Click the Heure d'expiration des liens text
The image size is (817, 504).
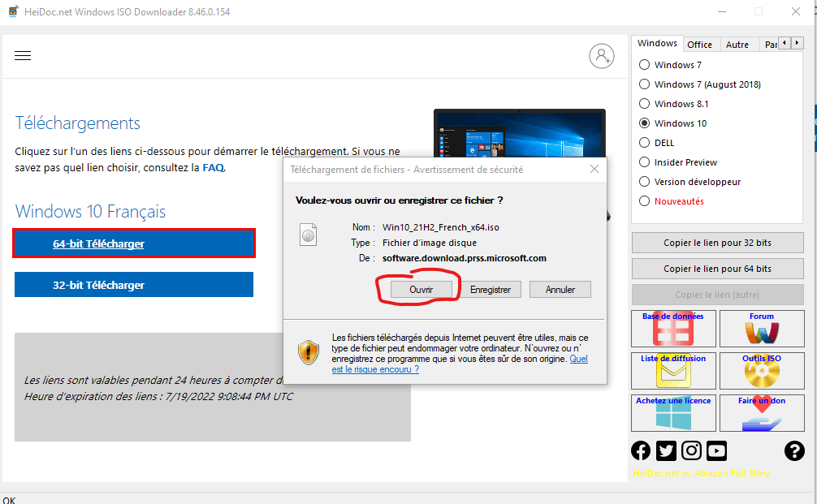[159, 396]
